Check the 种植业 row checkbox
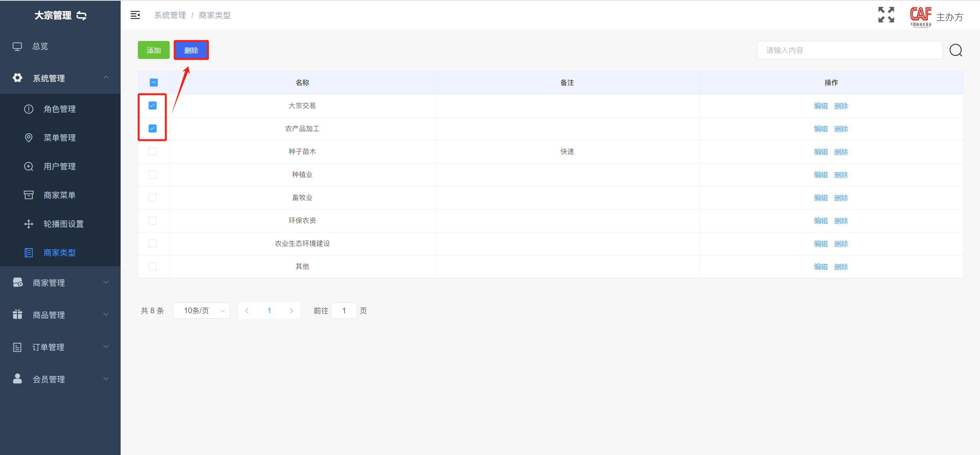This screenshot has height=455, width=980. click(x=152, y=175)
